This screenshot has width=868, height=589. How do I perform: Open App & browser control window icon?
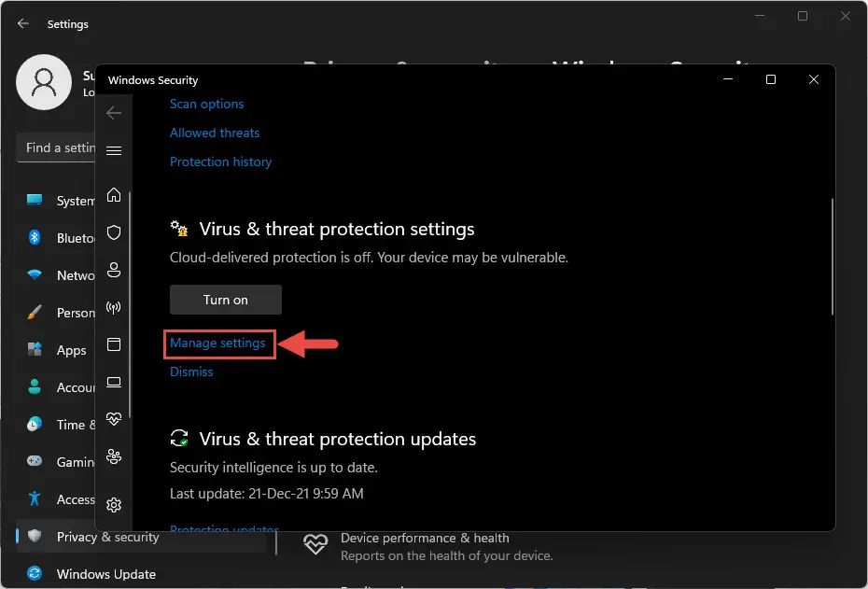[114, 344]
